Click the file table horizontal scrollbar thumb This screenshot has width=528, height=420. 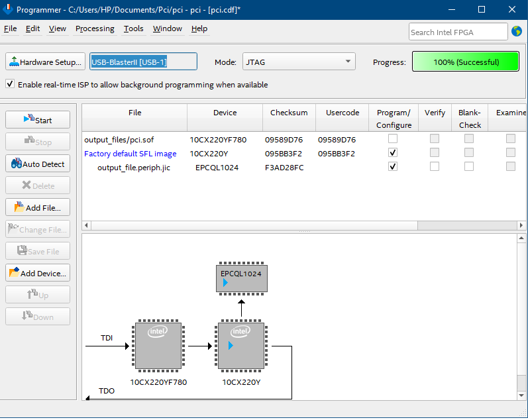(x=254, y=225)
